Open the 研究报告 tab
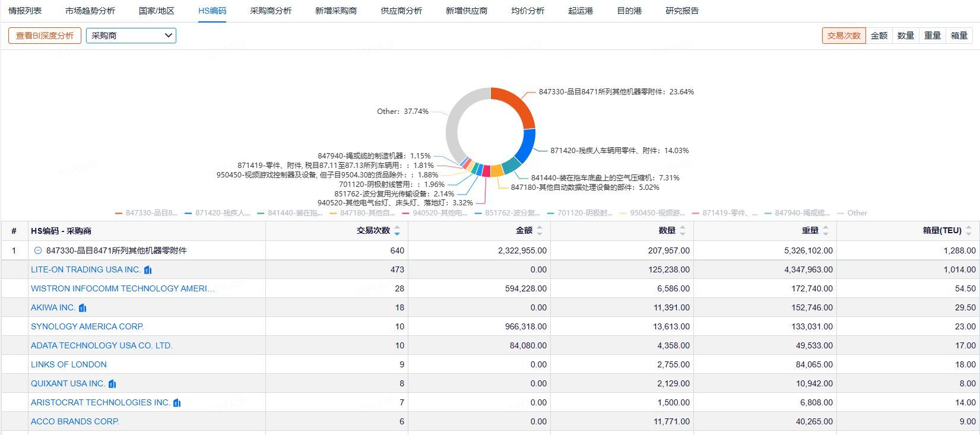This screenshot has height=435, width=980. tap(682, 11)
